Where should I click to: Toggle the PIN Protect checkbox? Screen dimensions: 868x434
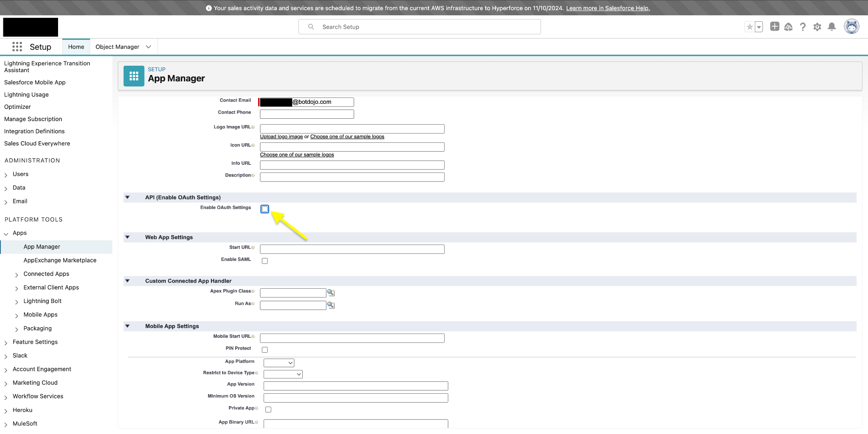tap(265, 350)
